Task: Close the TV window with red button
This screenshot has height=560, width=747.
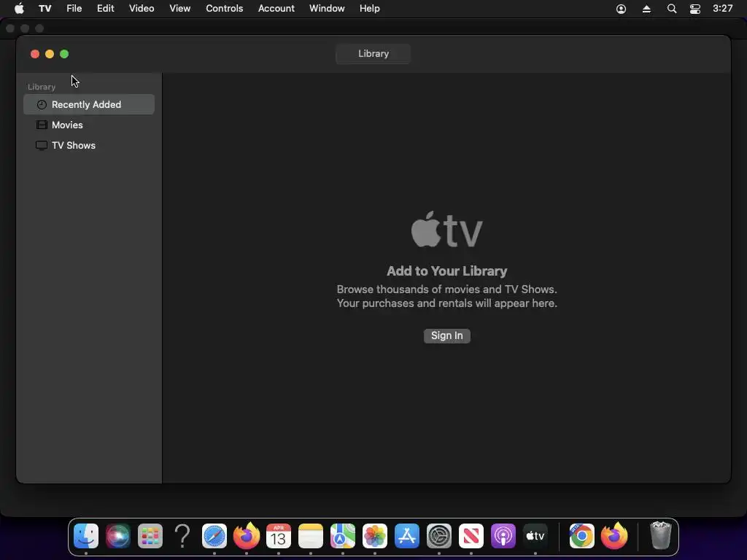Action: [x=35, y=54]
